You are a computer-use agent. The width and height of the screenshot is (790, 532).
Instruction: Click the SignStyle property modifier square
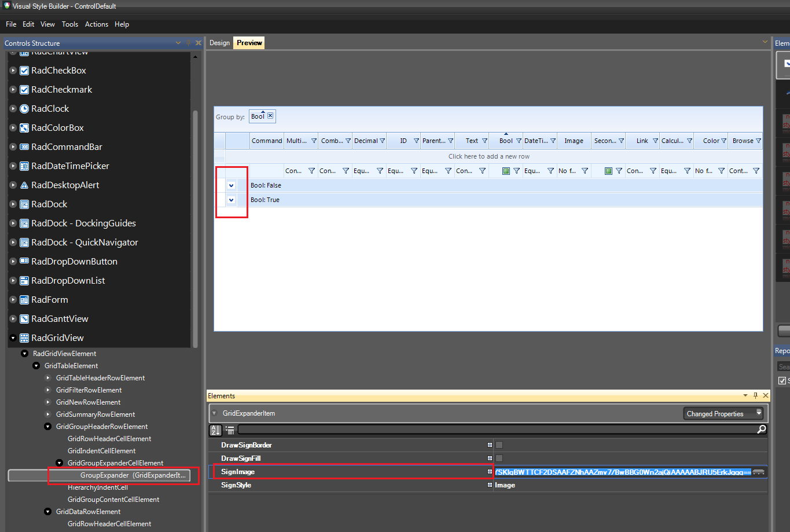coord(490,485)
